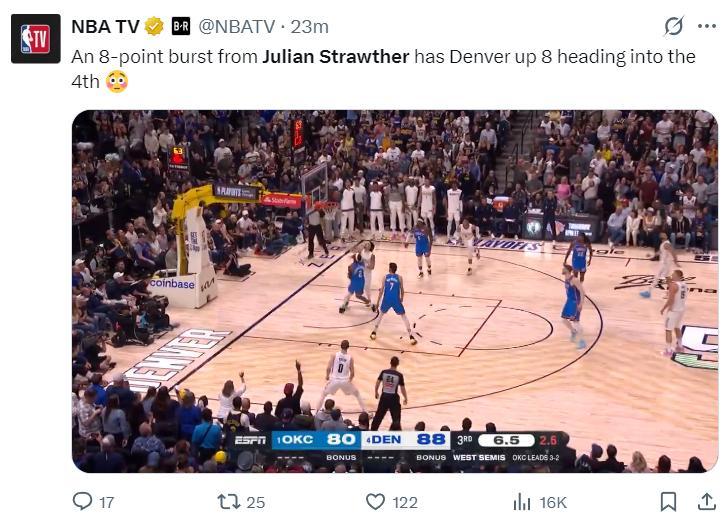Click the tweet text about Denver up 8
Screen dimensions: 728x518
(383, 69)
